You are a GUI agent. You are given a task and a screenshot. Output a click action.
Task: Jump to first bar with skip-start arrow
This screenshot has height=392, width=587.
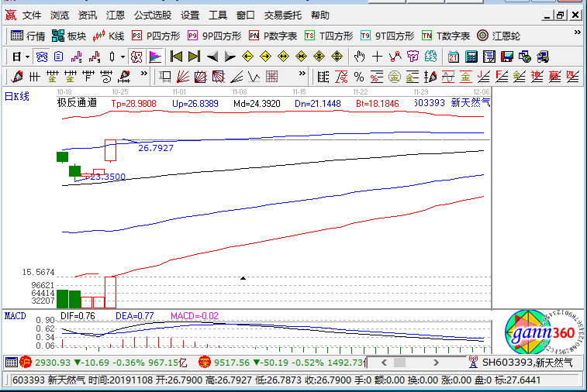coord(176,57)
